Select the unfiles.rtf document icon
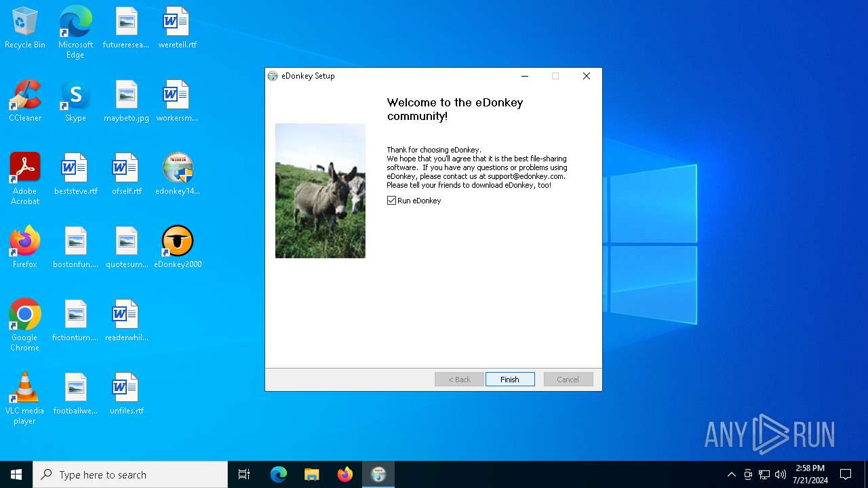868x488 pixels. point(126,394)
